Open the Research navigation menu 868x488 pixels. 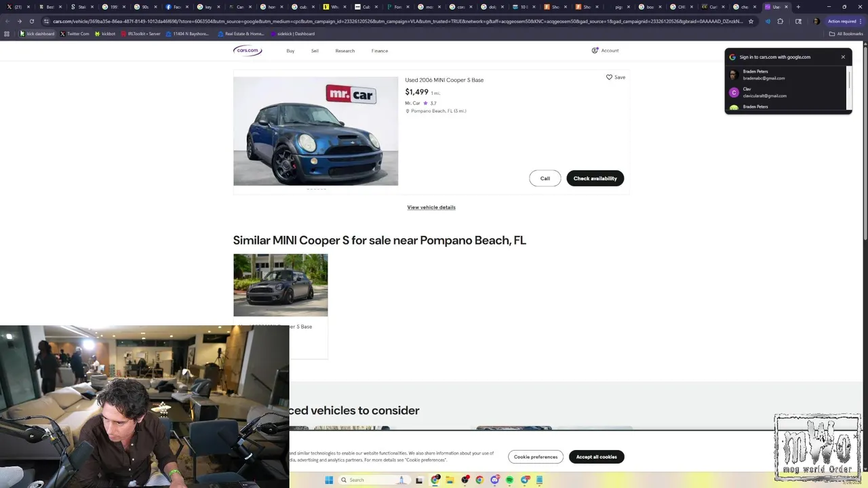coord(344,51)
